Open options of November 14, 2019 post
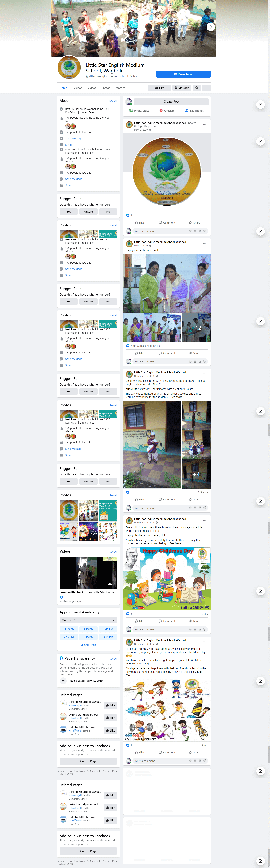Image resolution: width=270 pixels, height=868 pixels. coord(205,520)
